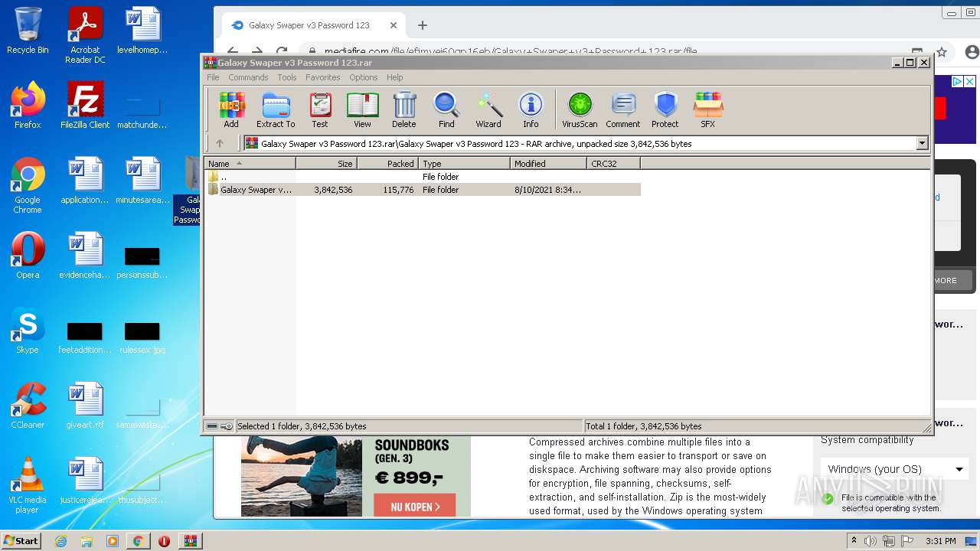This screenshot has width=980, height=551.
Task: Click the Protect shield icon
Action: tap(665, 109)
